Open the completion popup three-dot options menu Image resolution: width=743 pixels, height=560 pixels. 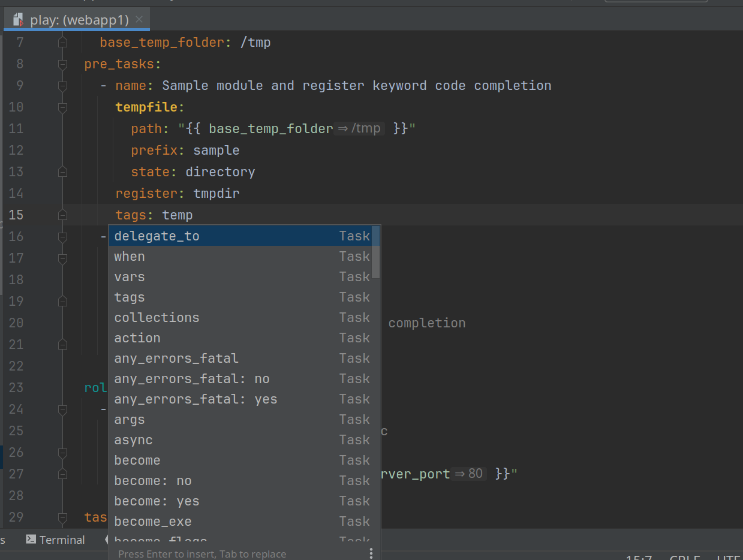click(371, 553)
